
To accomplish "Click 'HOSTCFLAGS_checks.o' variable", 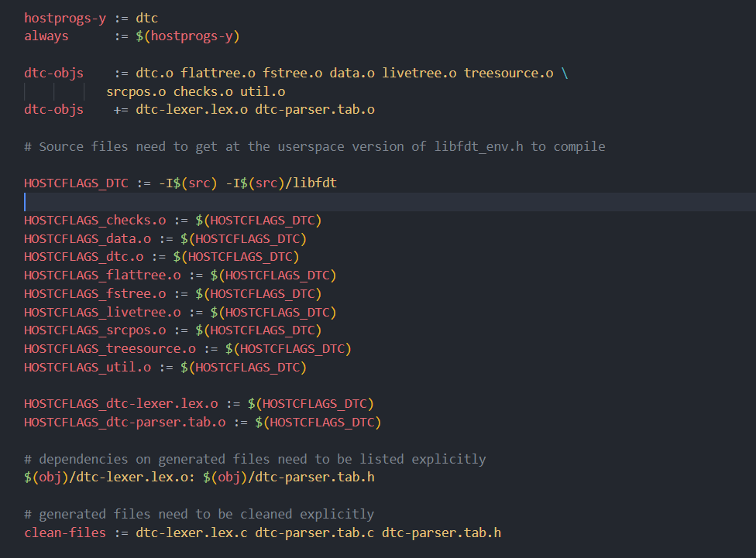I will tap(95, 221).
